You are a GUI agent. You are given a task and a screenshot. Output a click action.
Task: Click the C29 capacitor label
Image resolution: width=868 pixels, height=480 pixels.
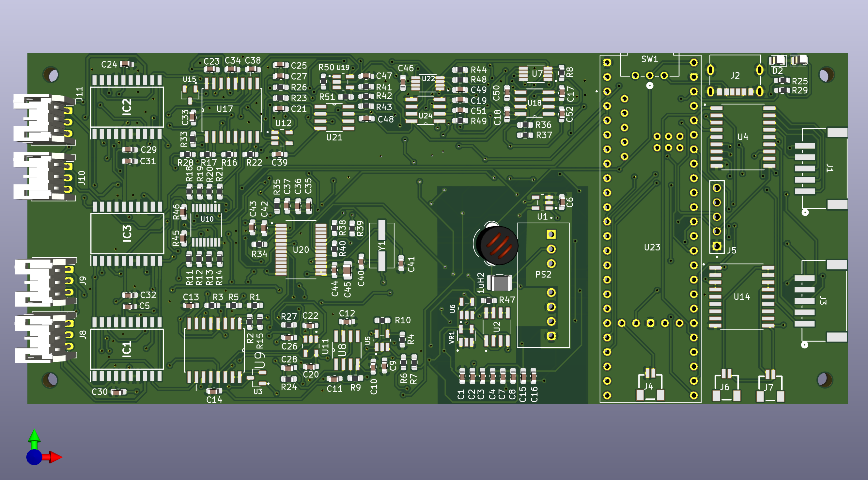tap(148, 150)
